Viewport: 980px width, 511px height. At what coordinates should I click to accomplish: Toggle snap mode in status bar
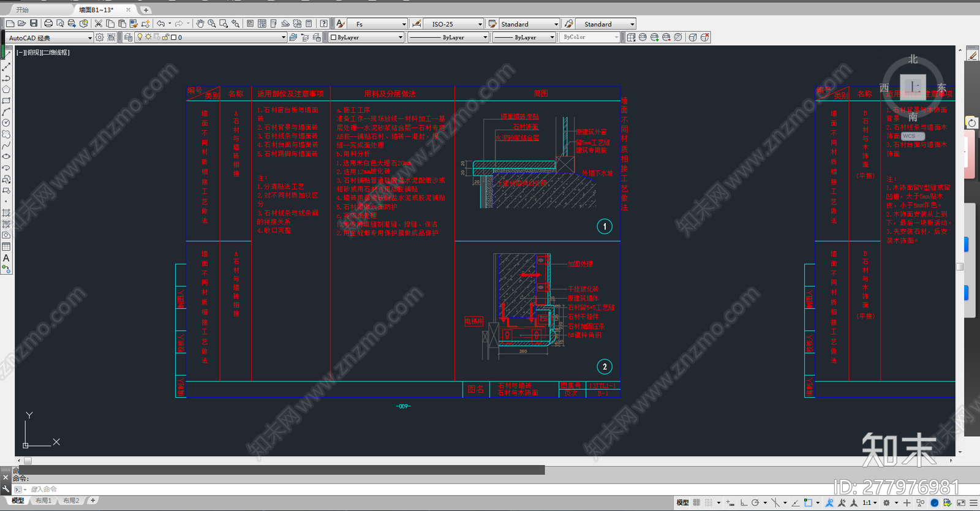708,502
